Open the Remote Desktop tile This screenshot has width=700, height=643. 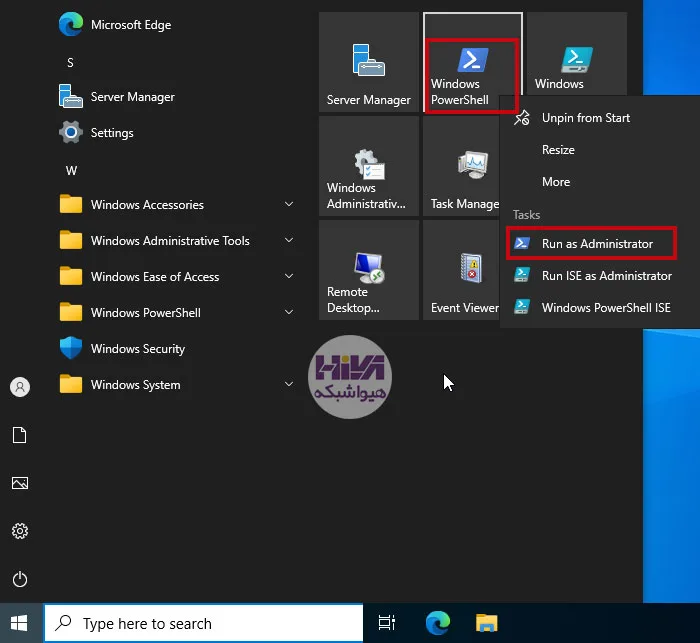(369, 270)
